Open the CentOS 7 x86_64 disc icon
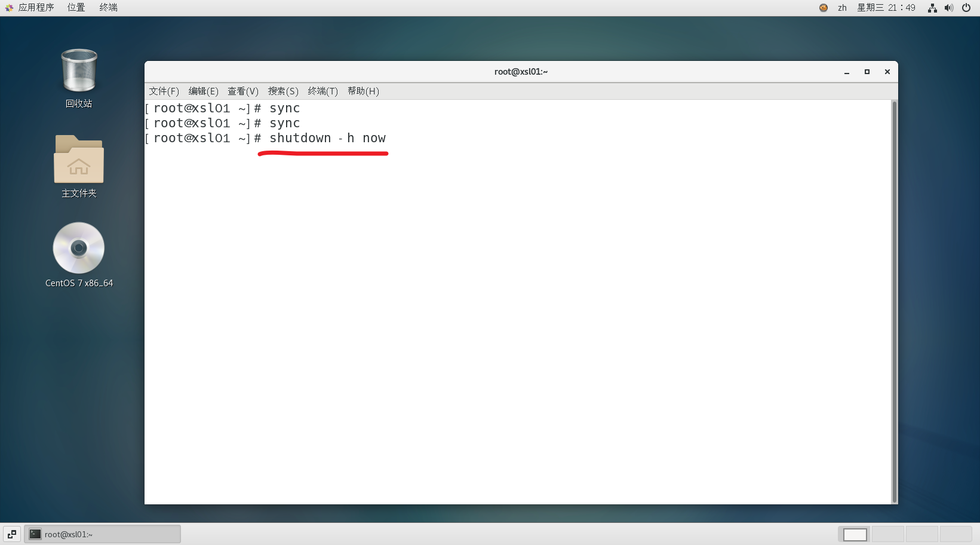The width and height of the screenshot is (980, 545). tap(79, 248)
